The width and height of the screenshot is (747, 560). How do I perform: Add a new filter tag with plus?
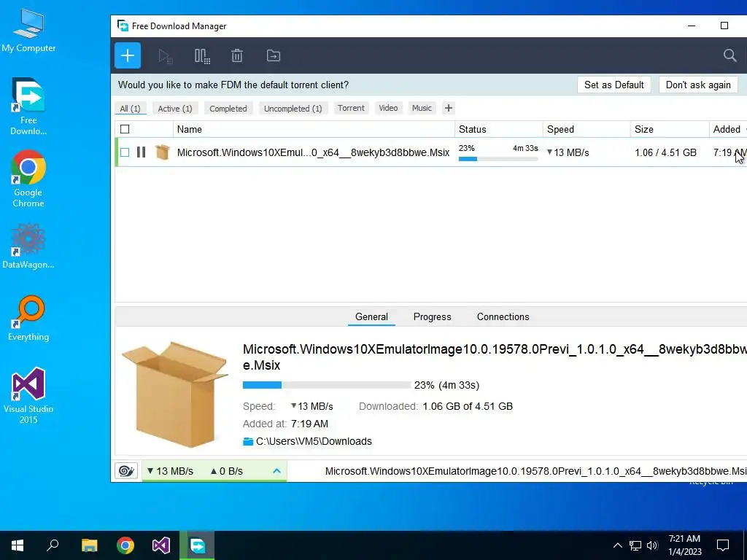(x=449, y=108)
